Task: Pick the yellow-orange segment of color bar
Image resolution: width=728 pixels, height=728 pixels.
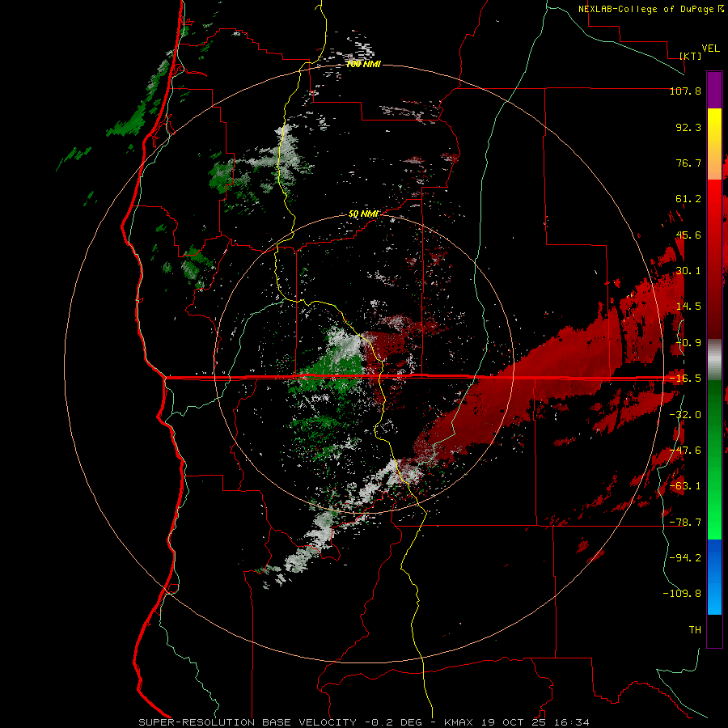Action: coord(714,144)
